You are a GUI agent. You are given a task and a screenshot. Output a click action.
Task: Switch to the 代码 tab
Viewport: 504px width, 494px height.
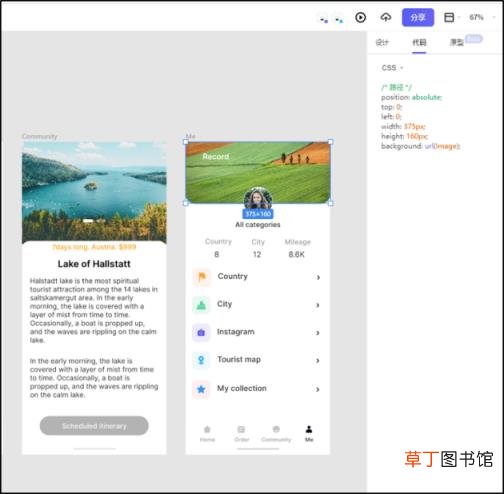tap(419, 42)
